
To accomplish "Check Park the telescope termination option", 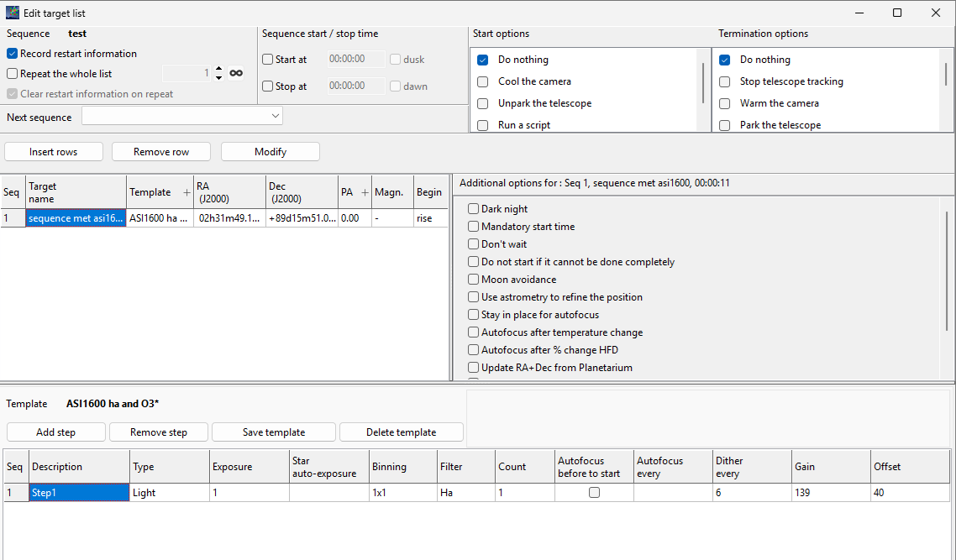I will [725, 125].
